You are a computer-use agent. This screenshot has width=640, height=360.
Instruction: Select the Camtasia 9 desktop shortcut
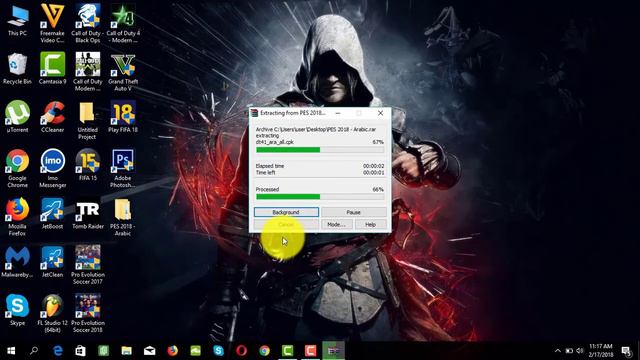tap(52, 69)
